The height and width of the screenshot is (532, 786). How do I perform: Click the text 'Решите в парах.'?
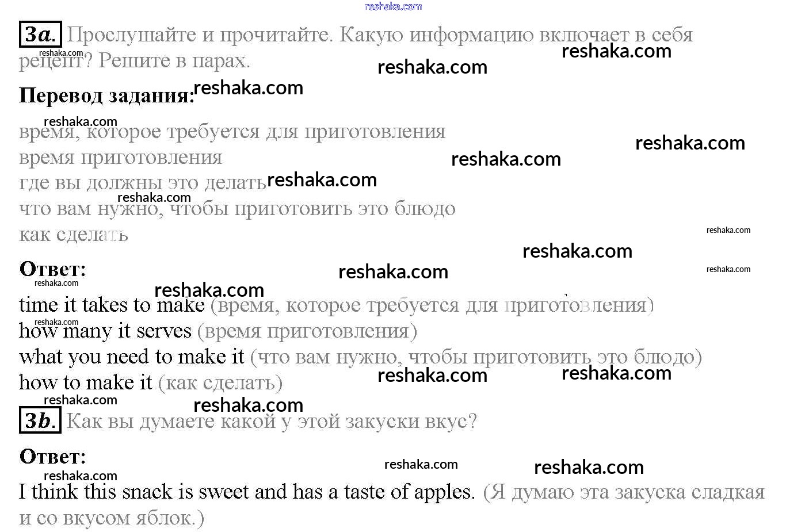[x=174, y=60]
